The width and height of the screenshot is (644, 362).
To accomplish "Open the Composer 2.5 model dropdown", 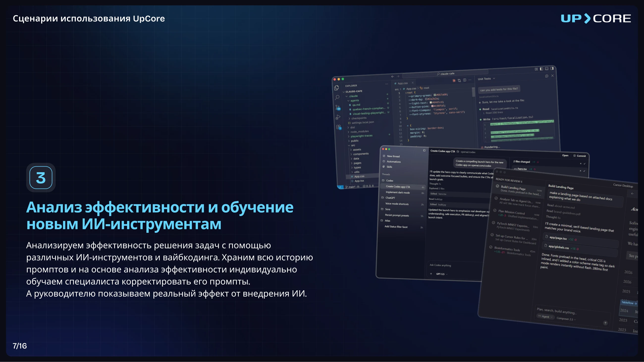I will click(x=566, y=318).
